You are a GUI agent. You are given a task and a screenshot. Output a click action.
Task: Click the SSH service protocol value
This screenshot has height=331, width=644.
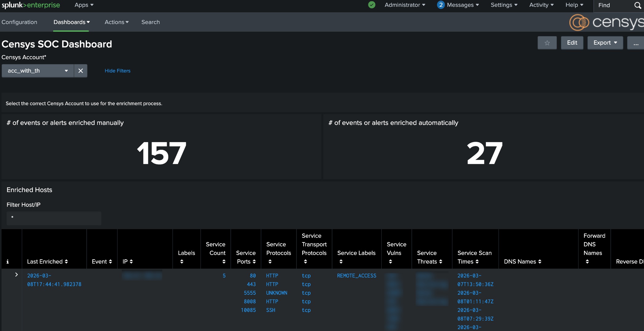coord(271,310)
